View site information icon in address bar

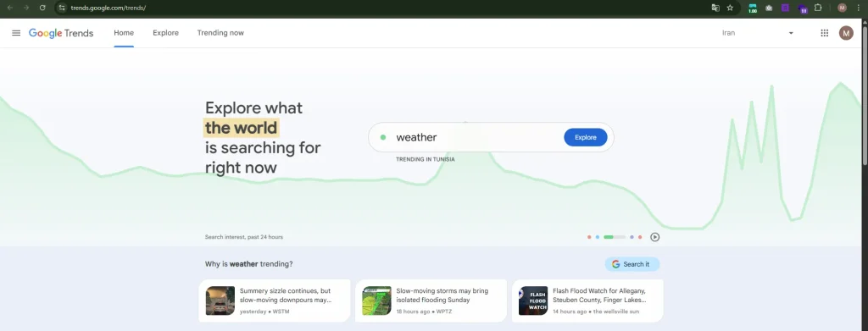[62, 8]
